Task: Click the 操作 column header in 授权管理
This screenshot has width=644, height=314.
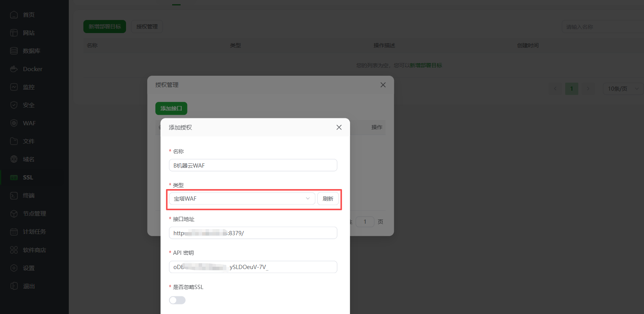Action: click(377, 127)
